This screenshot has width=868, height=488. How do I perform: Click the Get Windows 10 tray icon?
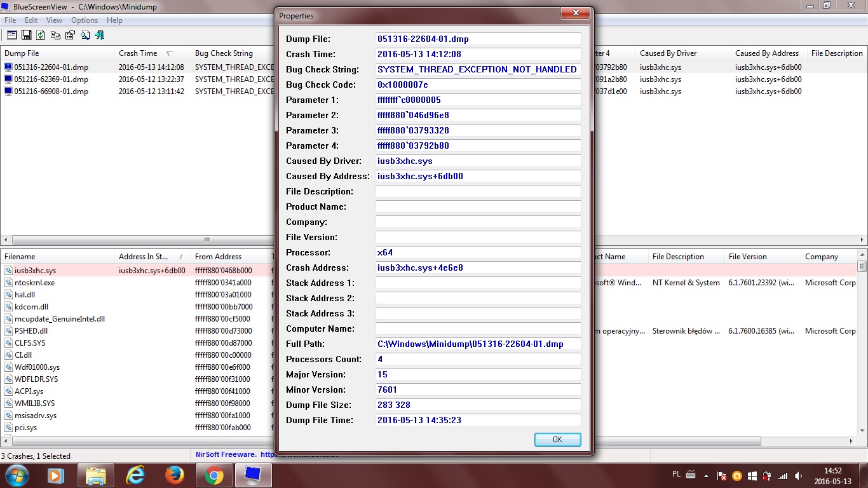752,475
